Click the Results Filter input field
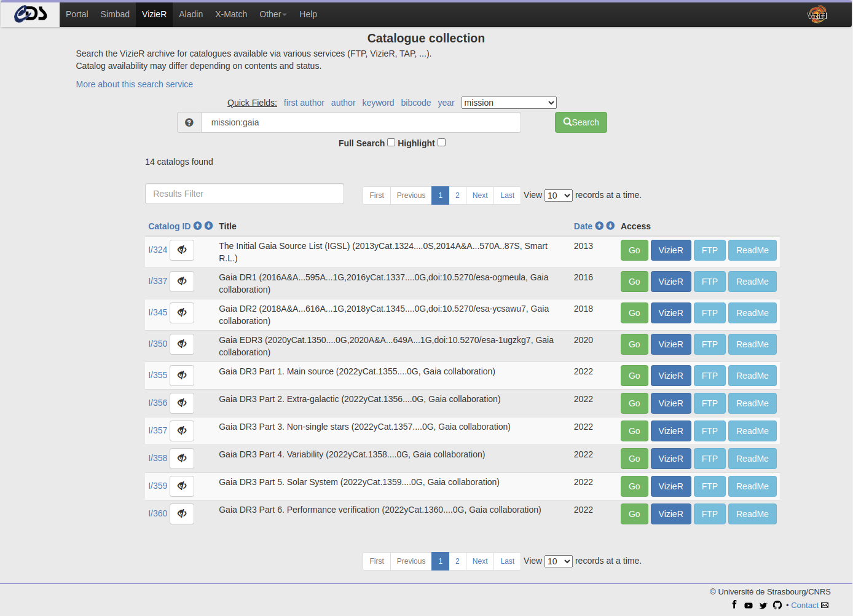Viewport: 853px width, 616px height. tap(245, 194)
